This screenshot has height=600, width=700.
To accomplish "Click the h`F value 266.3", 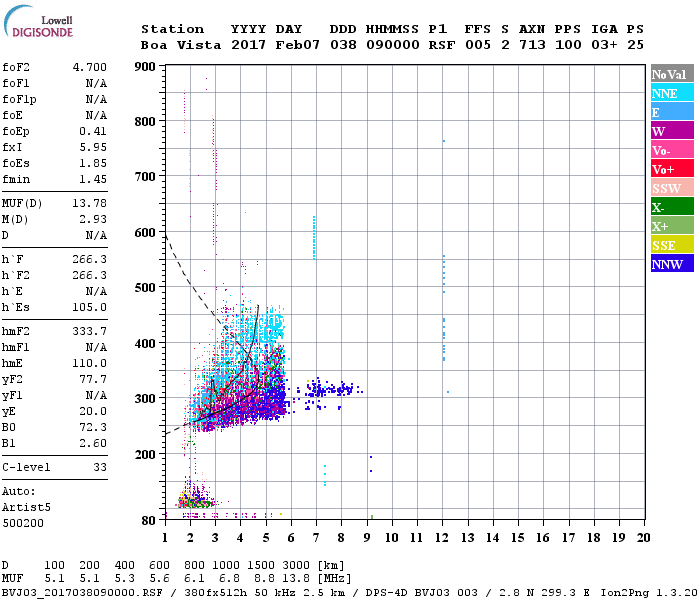I will 90,259.
